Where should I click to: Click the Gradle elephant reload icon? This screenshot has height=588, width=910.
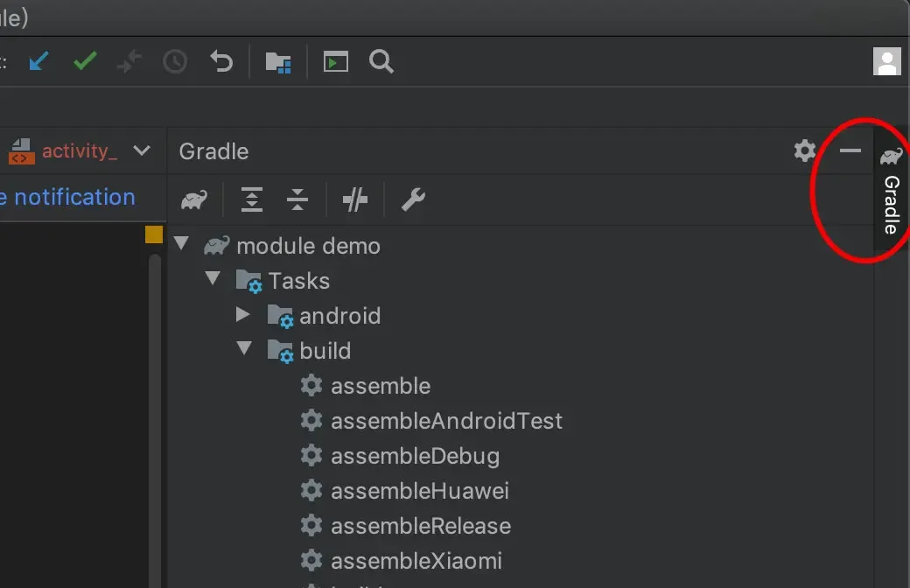[x=194, y=200]
